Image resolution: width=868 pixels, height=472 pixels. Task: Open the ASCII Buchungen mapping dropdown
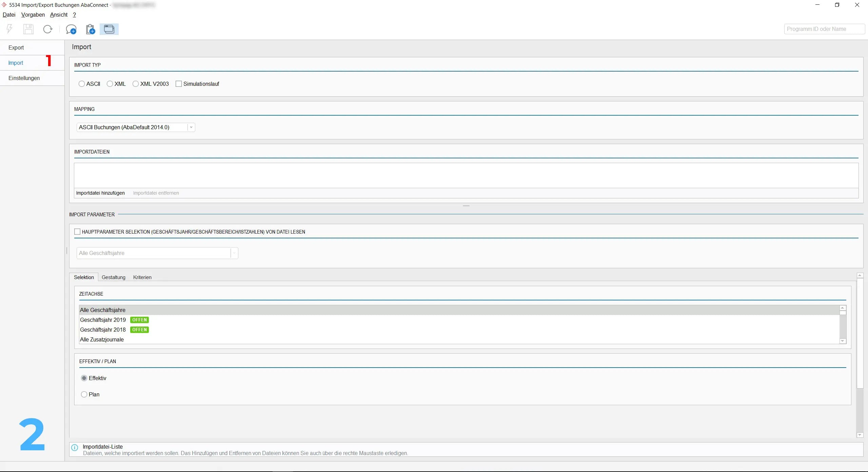pyautogui.click(x=191, y=127)
